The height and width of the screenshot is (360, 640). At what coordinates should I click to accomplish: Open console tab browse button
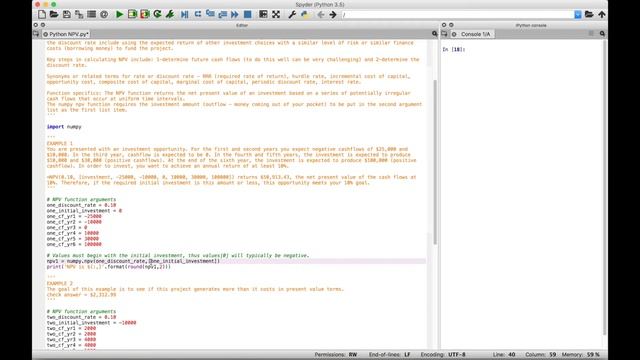click(x=444, y=34)
